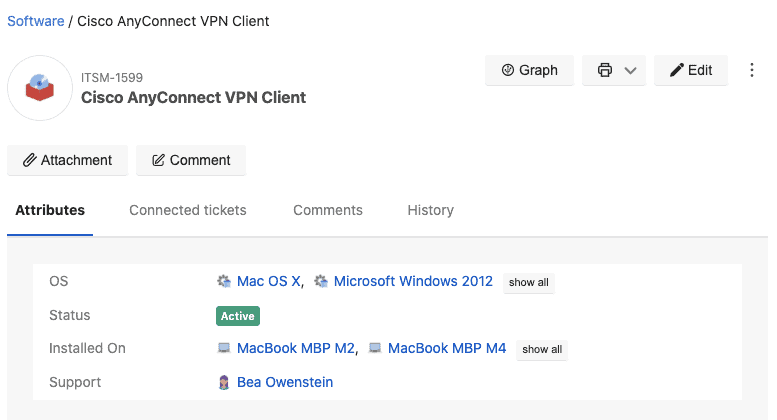Viewport: 777px width, 420px height.
Task: Click the Cisco AnyConnect VPN Client heading
Action: point(194,98)
